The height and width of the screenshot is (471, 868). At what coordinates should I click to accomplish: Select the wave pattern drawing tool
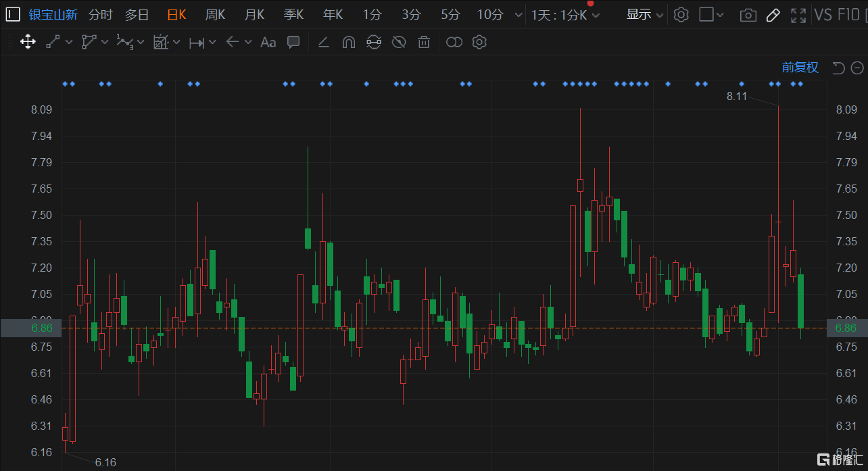pos(124,43)
